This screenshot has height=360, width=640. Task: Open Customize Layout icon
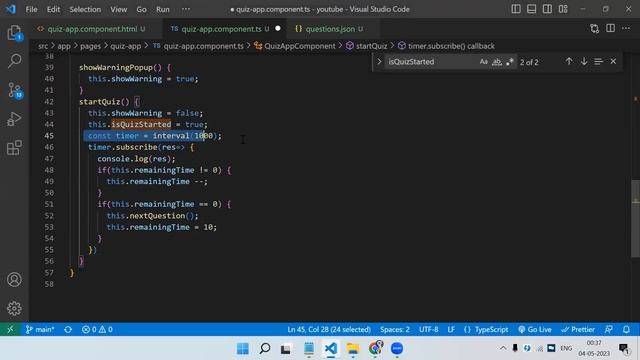click(563, 9)
